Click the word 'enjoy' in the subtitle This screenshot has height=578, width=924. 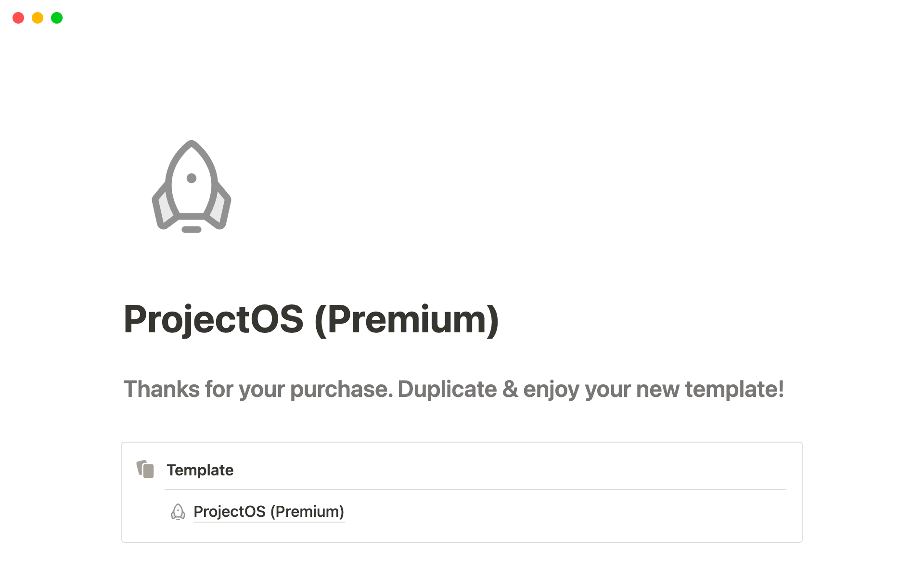(551, 389)
